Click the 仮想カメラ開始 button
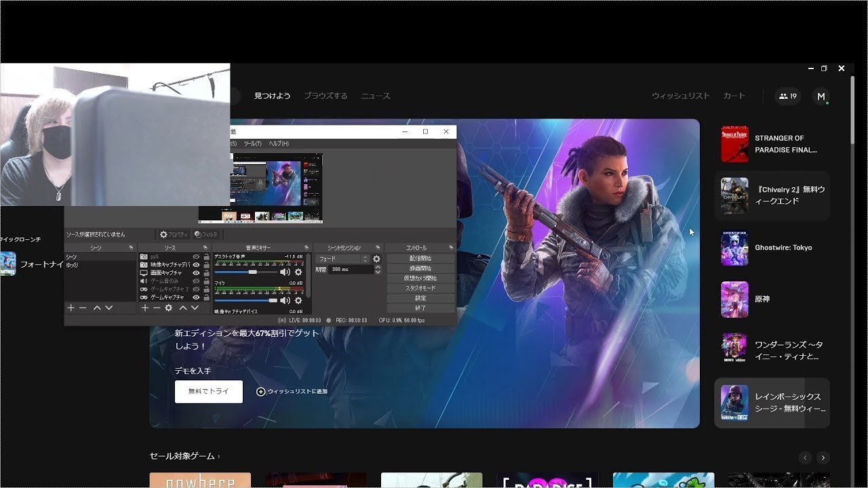This screenshot has width=868, height=488. pos(420,278)
